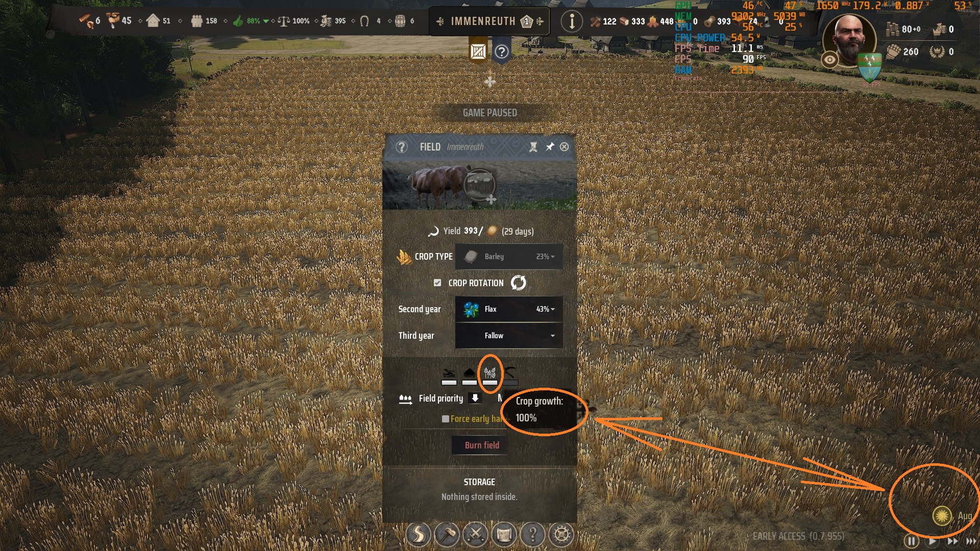Lower Field priority with the arrow button

[x=475, y=398]
